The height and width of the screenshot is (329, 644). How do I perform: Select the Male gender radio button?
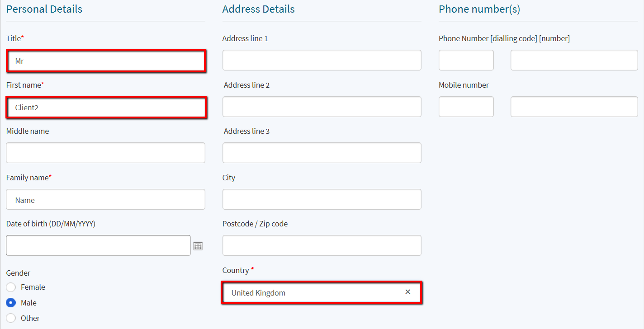coord(11,303)
